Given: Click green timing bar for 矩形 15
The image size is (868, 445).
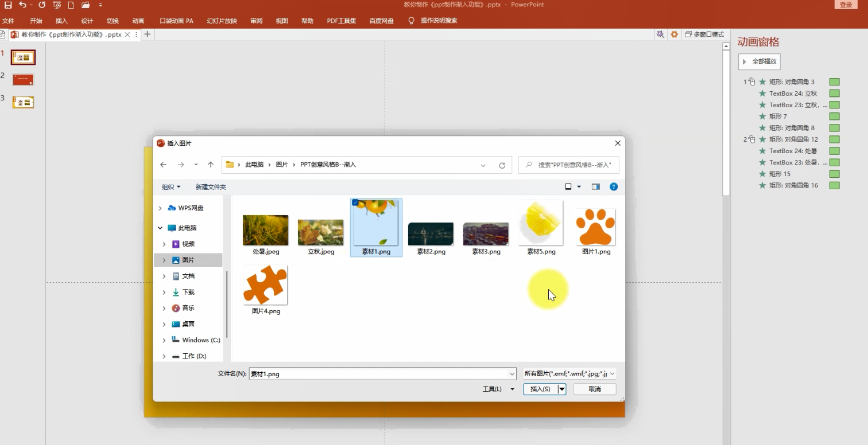Looking at the screenshot, I should [x=835, y=174].
